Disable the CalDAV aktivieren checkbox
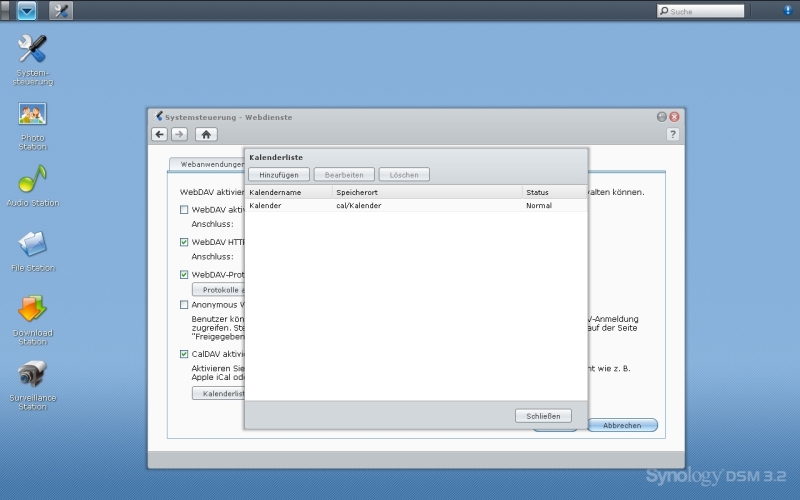The height and width of the screenshot is (500, 800). [x=184, y=354]
